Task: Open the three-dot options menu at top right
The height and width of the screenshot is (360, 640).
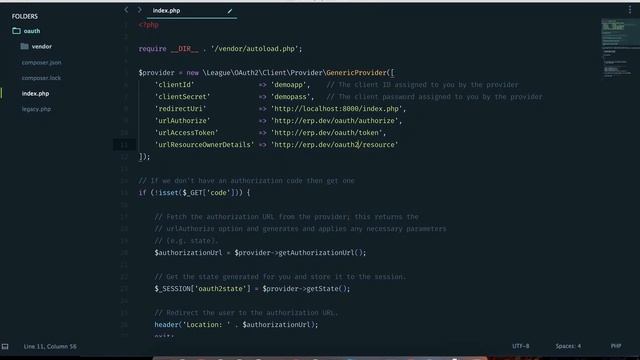Action: point(630,10)
